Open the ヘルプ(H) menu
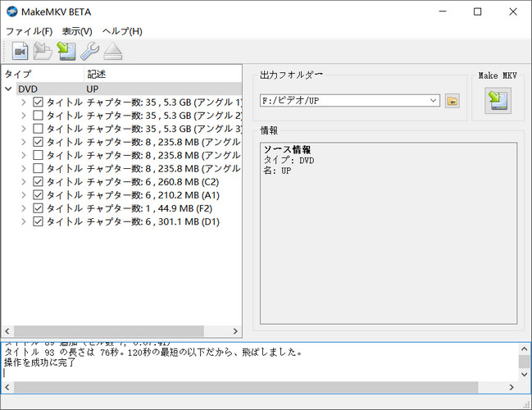The image size is (532, 410). (122, 31)
